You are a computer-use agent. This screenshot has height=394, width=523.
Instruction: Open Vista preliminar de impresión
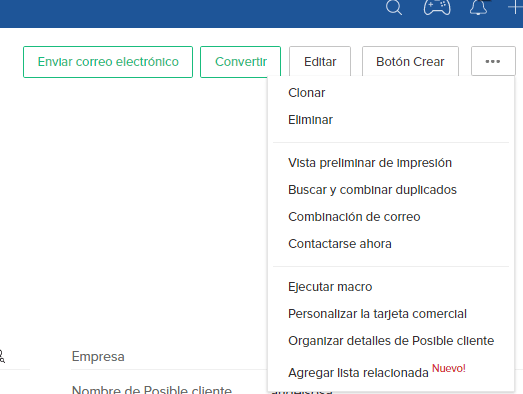pyautogui.click(x=370, y=163)
